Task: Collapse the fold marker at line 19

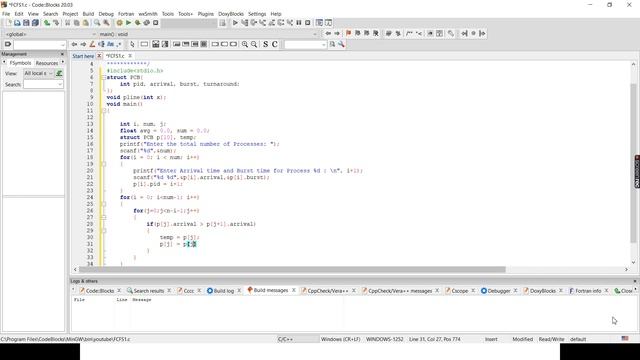Action: click(104, 164)
